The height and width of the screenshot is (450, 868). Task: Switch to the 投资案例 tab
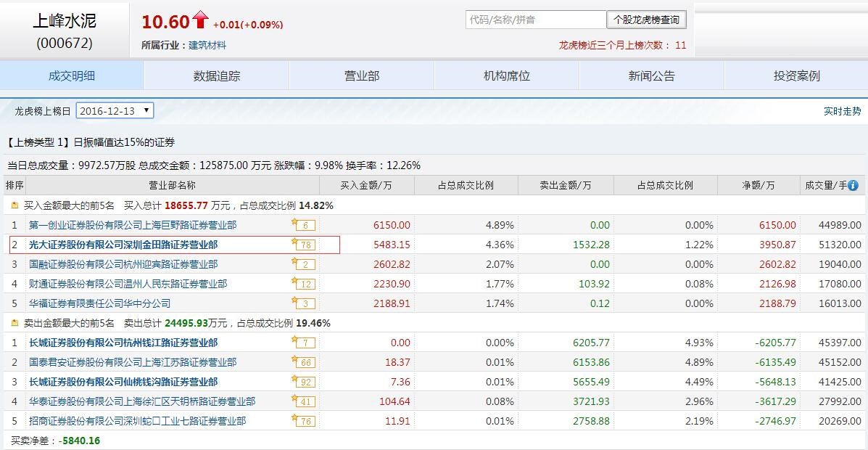[795, 75]
